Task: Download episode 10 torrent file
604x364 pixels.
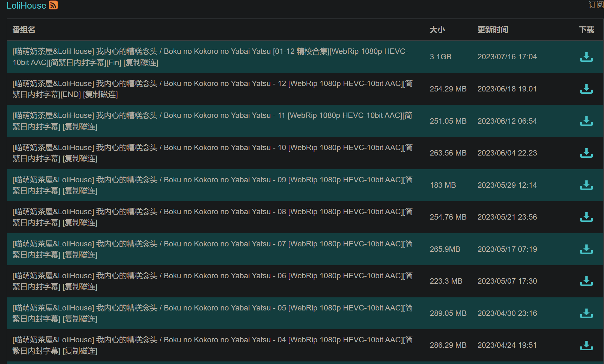Action: (x=586, y=153)
